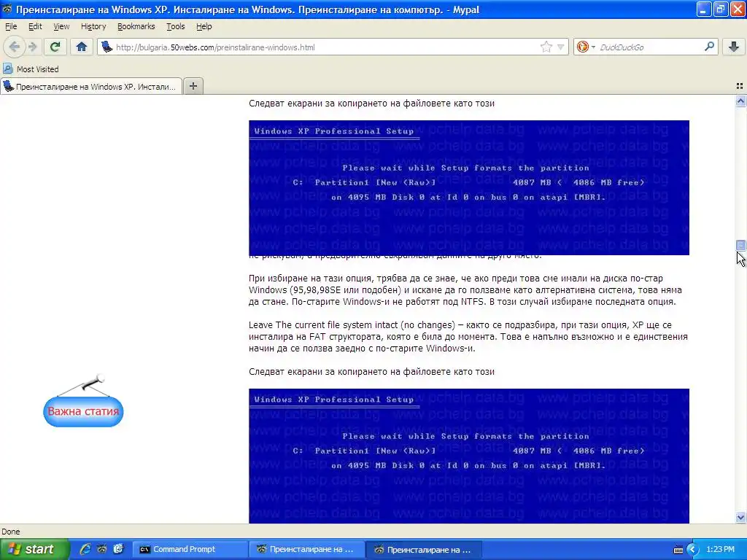
Task: Open the Help menu
Action: [x=204, y=26]
